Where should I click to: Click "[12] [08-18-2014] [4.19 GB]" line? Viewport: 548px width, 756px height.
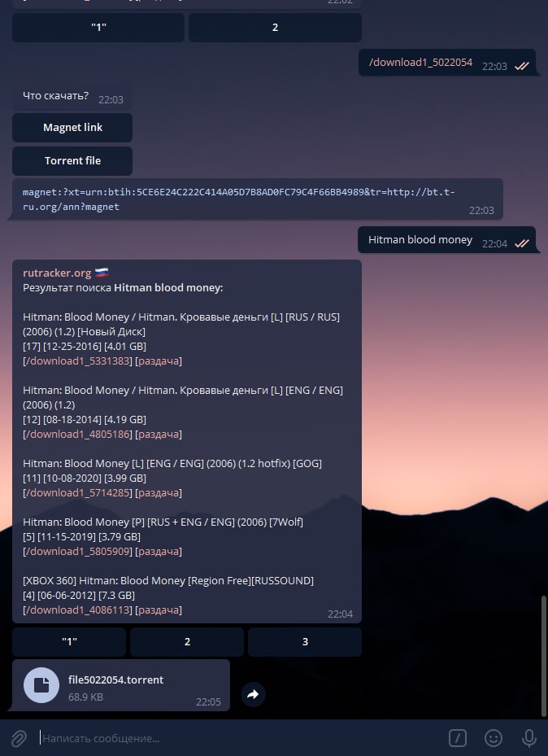[x=85, y=419]
